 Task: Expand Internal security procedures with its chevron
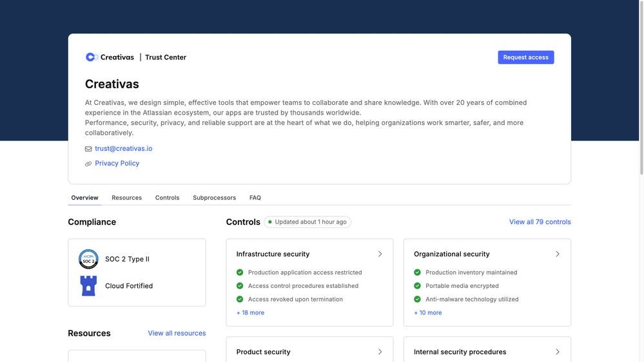[x=558, y=352]
